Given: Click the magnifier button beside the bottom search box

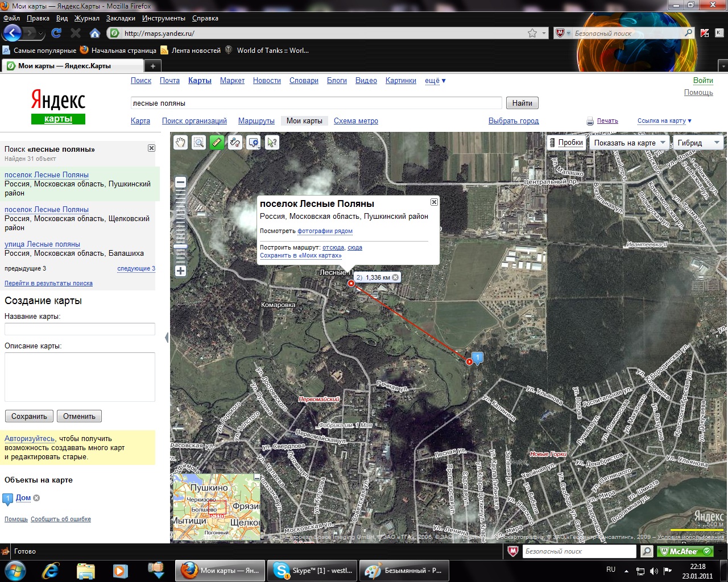Looking at the screenshot, I should tap(647, 551).
